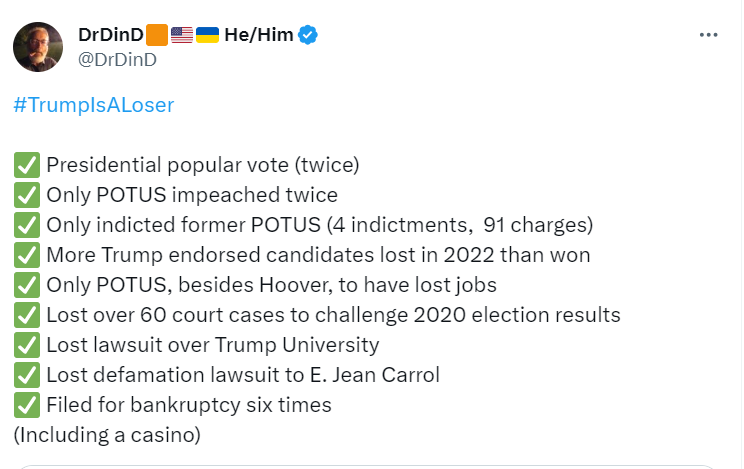Viewport: 744px width, 469px height.
Task: Click checkmark beside Trump endorsed candidates line
Action: coord(26,255)
